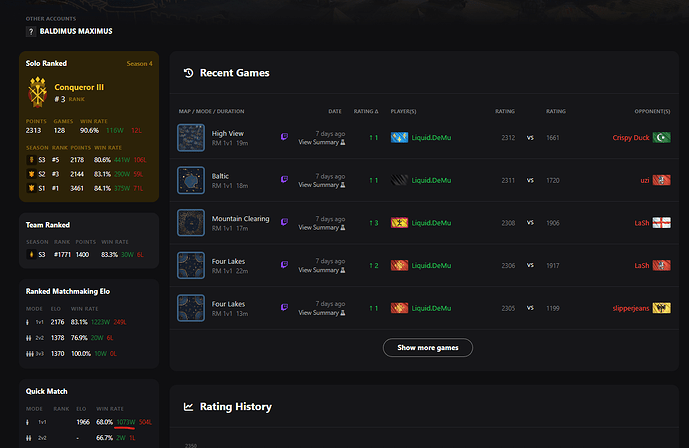Open View Summary for 22m Four Lakes game
Screen dimensions: 689x448
322,270
